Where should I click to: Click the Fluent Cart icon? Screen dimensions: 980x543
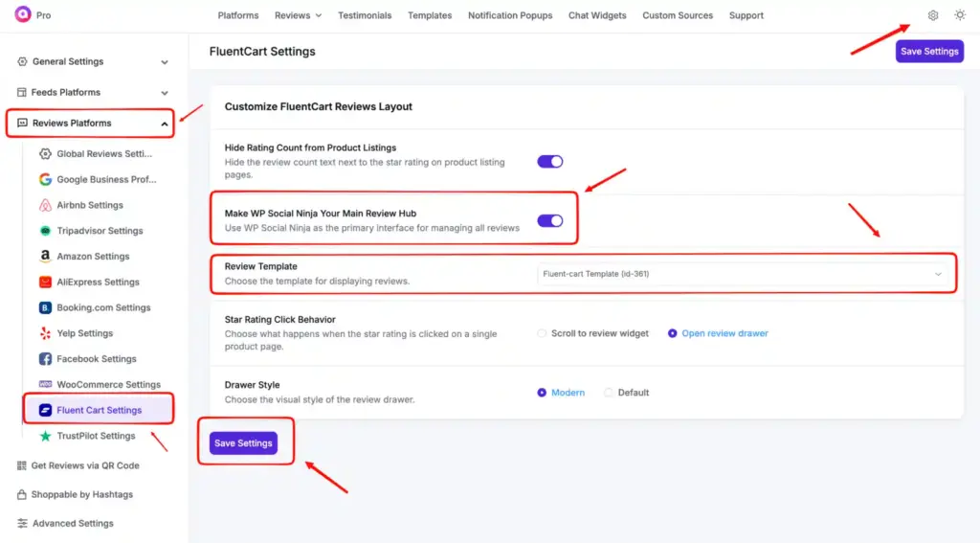point(45,410)
